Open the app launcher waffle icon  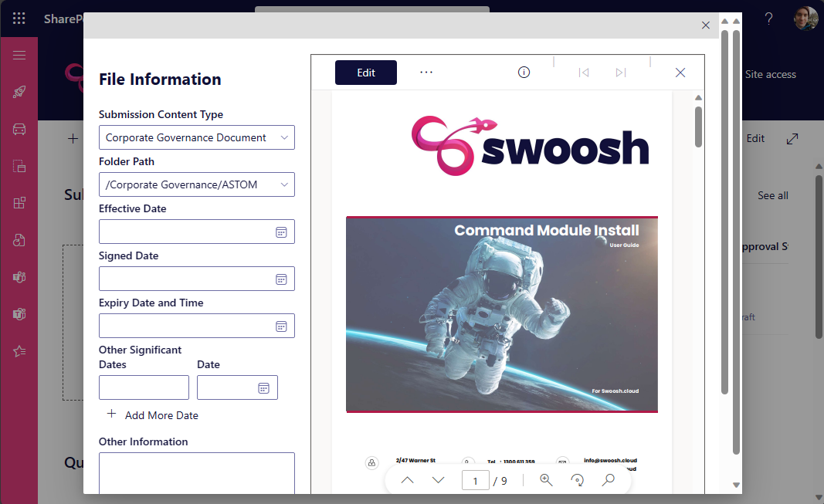19,19
